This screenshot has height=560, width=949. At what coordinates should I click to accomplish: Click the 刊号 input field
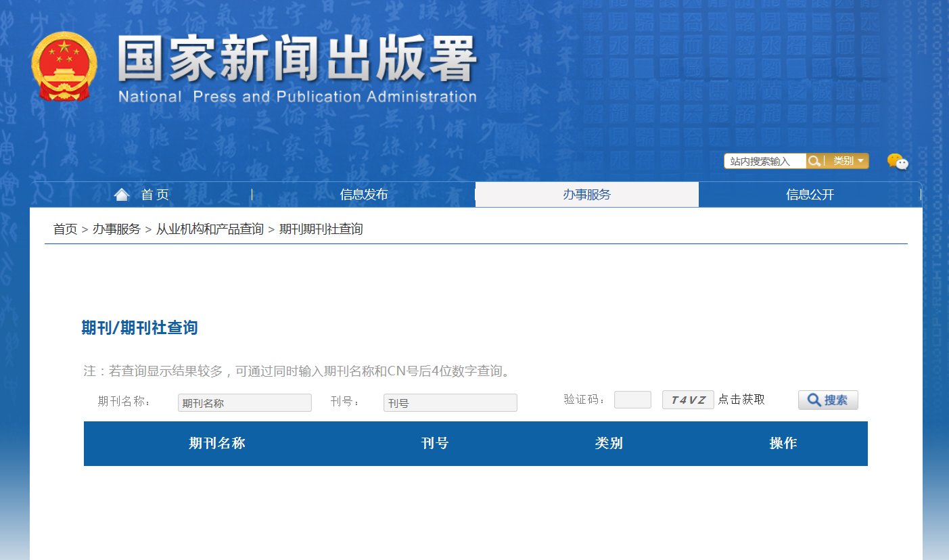(450, 403)
